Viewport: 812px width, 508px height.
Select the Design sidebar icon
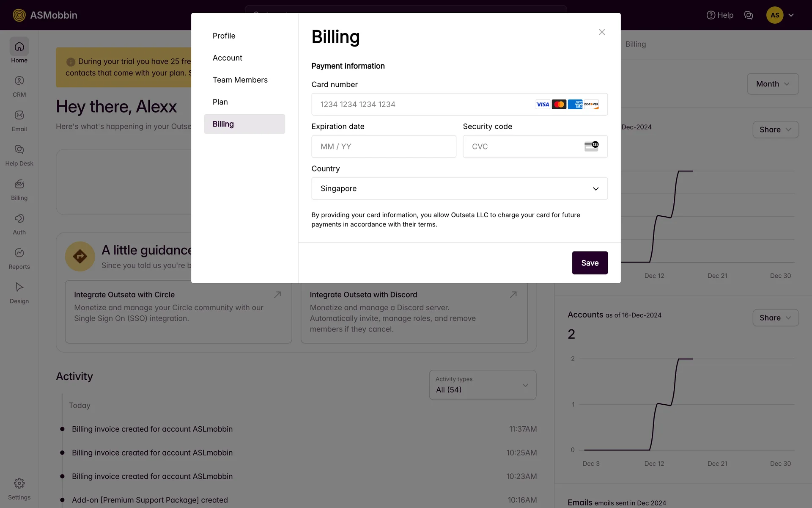pos(19,293)
